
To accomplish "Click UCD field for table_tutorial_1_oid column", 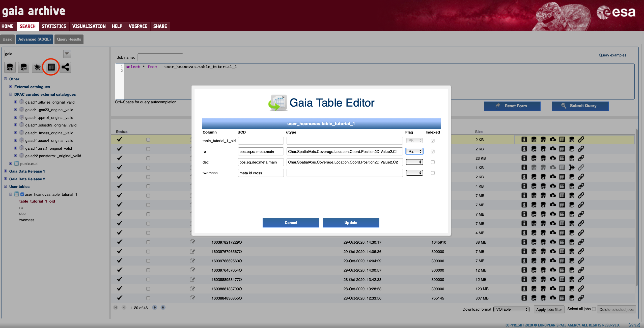I will pyautogui.click(x=261, y=141).
